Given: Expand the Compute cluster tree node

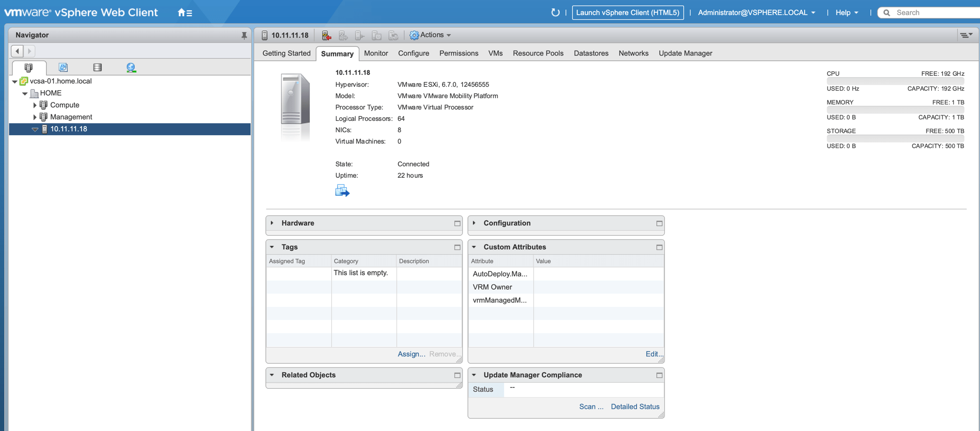Looking at the screenshot, I should [x=35, y=105].
